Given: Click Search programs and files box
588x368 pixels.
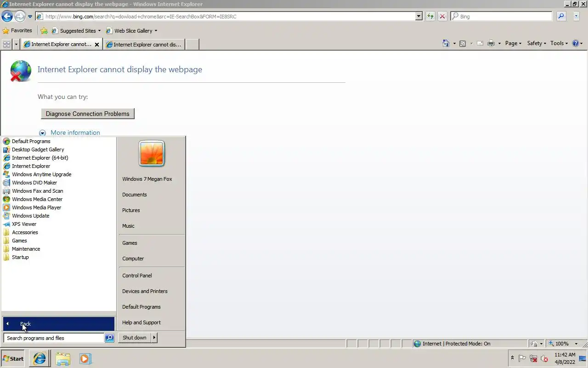Looking at the screenshot, I should (54, 338).
